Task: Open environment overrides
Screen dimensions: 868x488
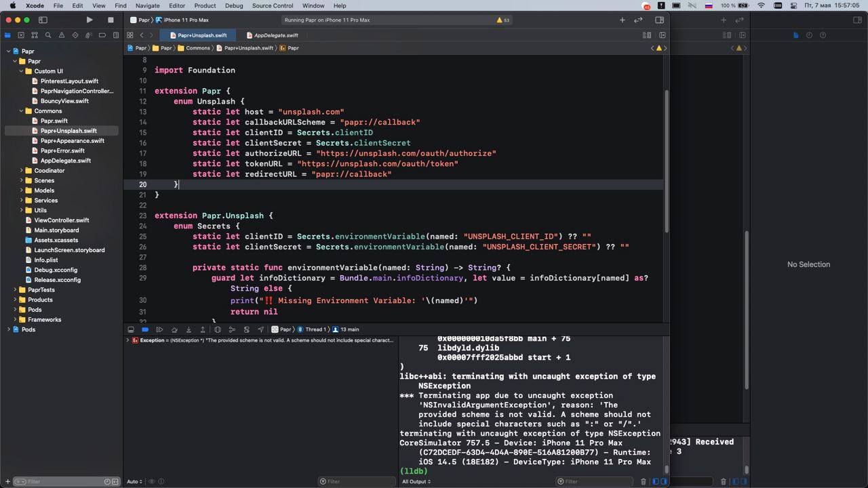Action: tap(246, 329)
